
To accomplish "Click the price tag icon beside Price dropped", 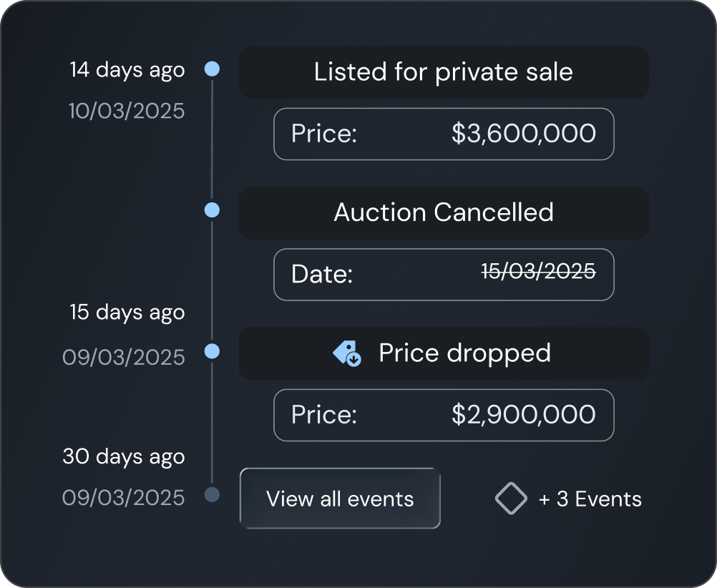I will coord(348,353).
